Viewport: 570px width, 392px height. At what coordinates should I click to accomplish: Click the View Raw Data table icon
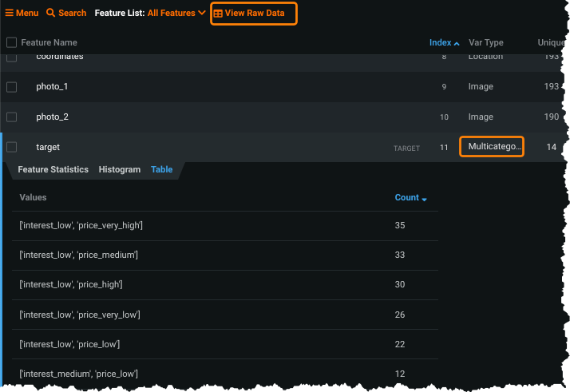(218, 14)
